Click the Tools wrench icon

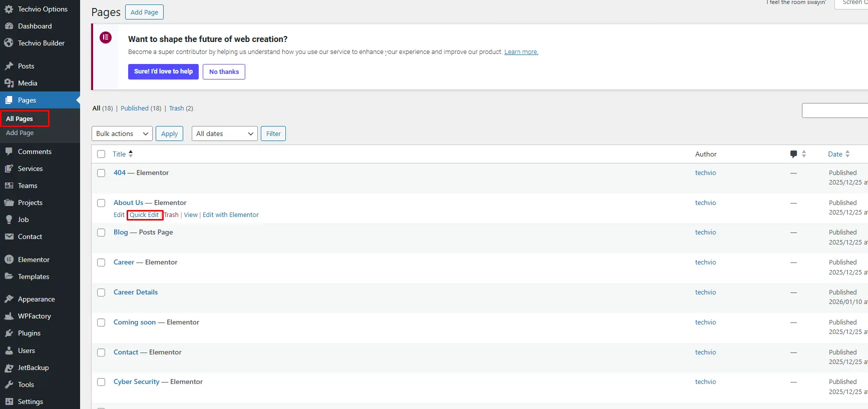pyautogui.click(x=9, y=384)
